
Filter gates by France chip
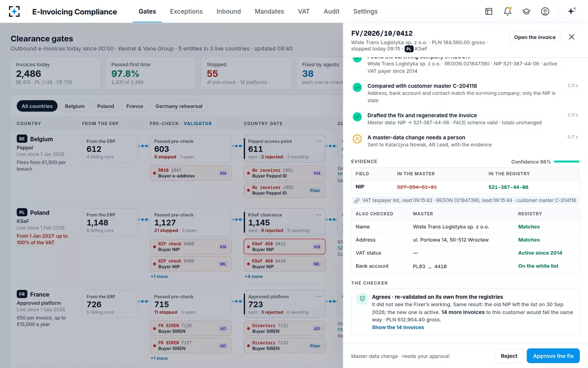pyautogui.click(x=135, y=106)
